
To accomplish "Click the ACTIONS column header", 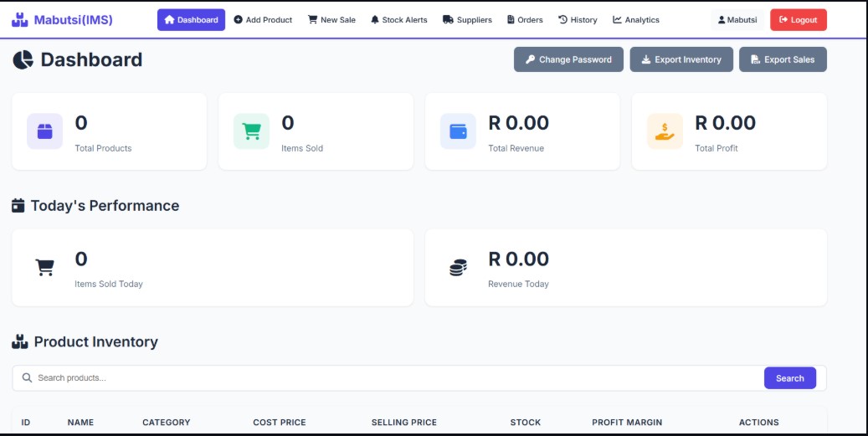I will tap(759, 422).
